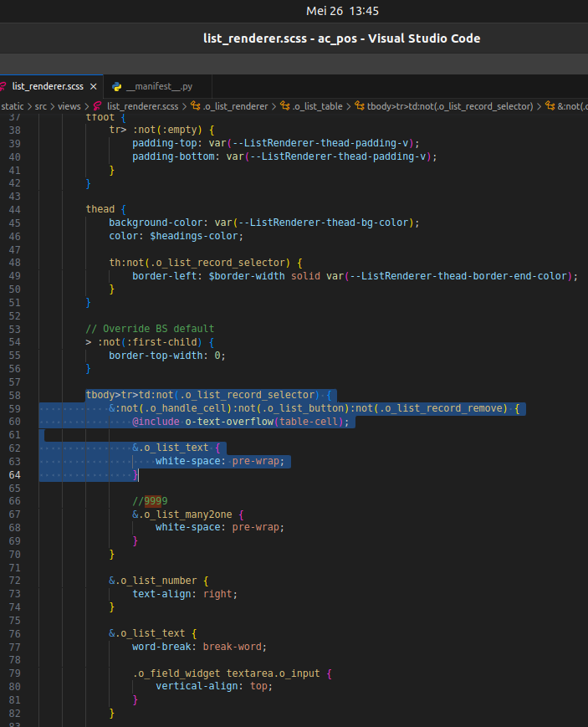Click symbol icon before .o_list_table breadcrumb
Image resolution: width=588 pixels, height=727 pixels.
[285, 106]
